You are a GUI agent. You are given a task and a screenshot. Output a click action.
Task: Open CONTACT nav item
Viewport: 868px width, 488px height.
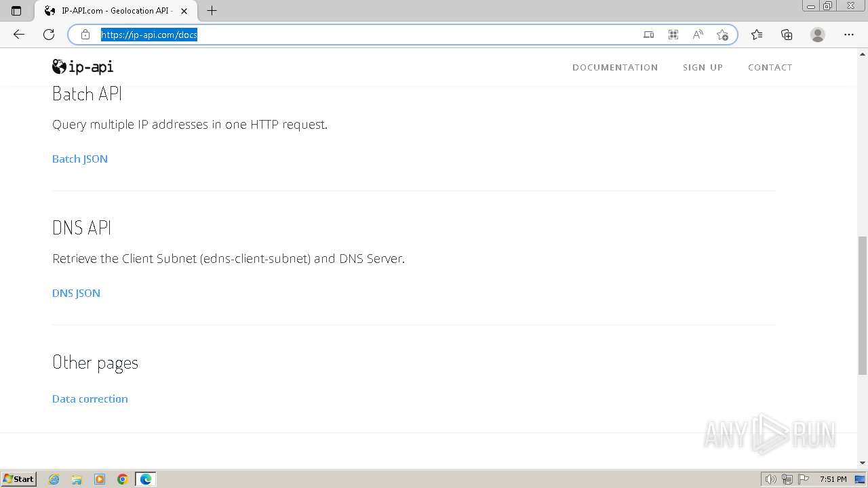770,67
